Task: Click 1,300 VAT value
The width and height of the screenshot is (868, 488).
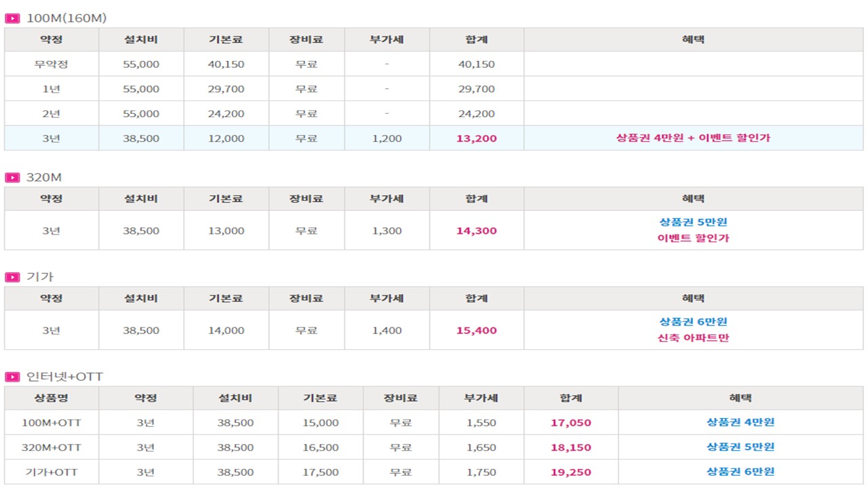Action: (387, 230)
